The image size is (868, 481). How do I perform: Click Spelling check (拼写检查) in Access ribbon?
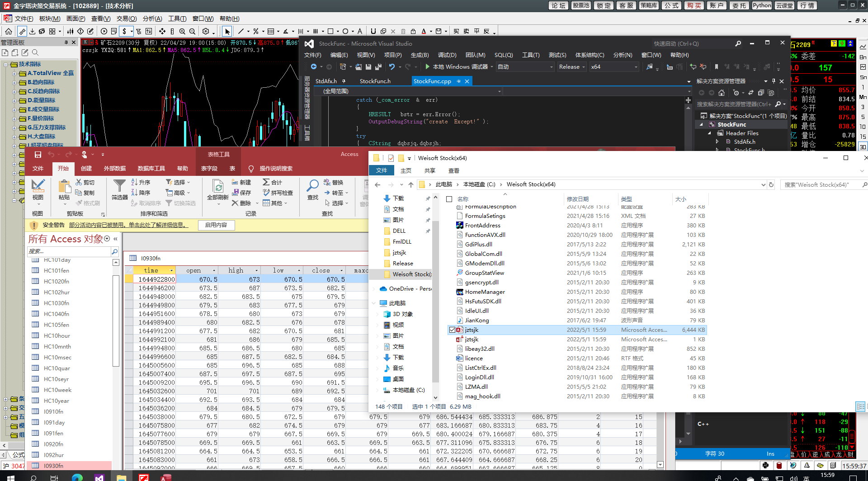278,193
